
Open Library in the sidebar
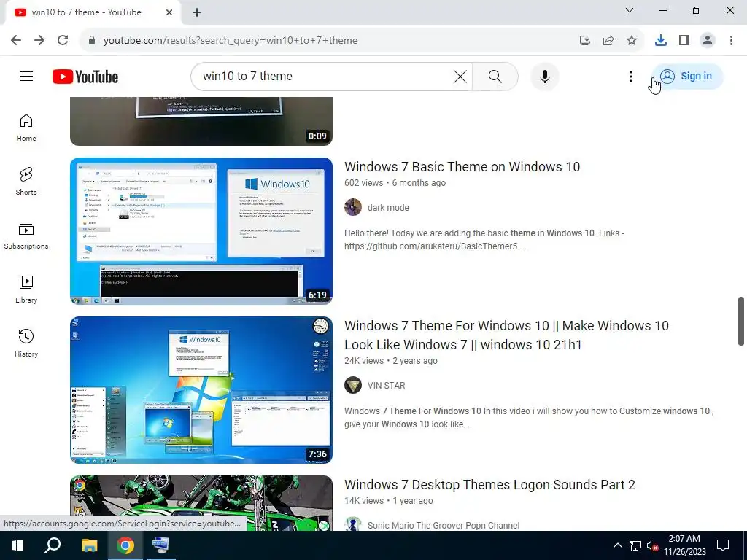point(26,289)
